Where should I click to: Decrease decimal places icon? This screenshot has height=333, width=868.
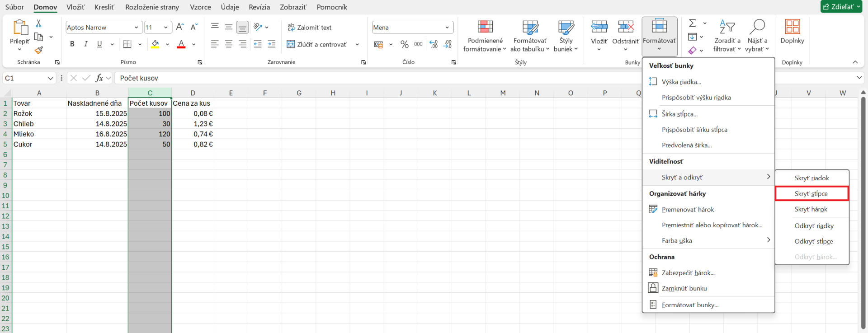click(448, 44)
